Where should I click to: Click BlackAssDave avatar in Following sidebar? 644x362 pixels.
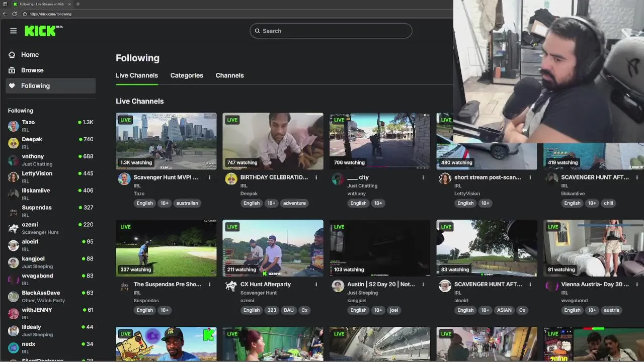pos(14,297)
